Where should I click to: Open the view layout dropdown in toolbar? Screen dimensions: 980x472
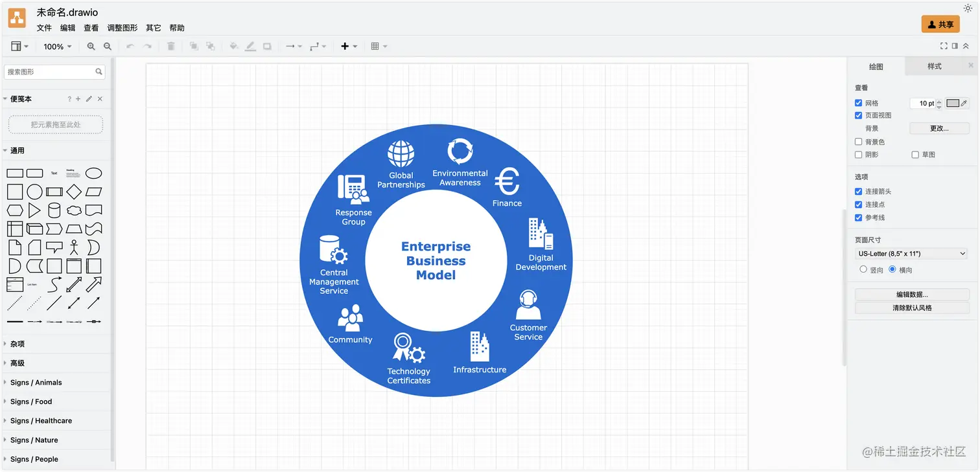pyautogui.click(x=19, y=47)
